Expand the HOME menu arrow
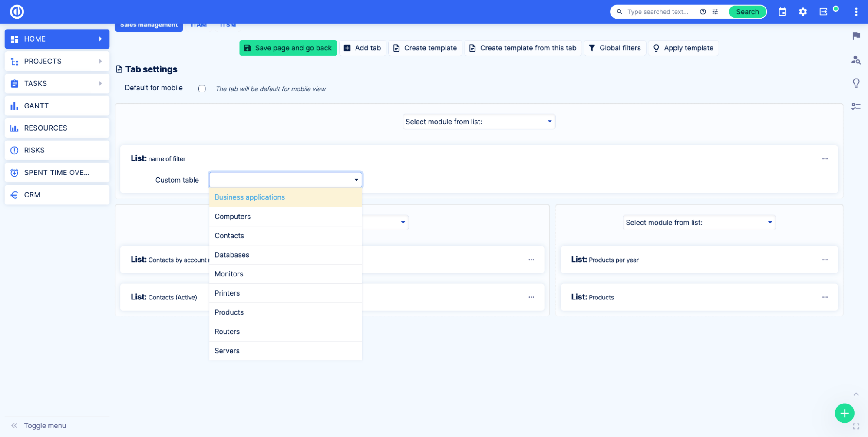The width and height of the screenshot is (868, 437). (x=100, y=39)
